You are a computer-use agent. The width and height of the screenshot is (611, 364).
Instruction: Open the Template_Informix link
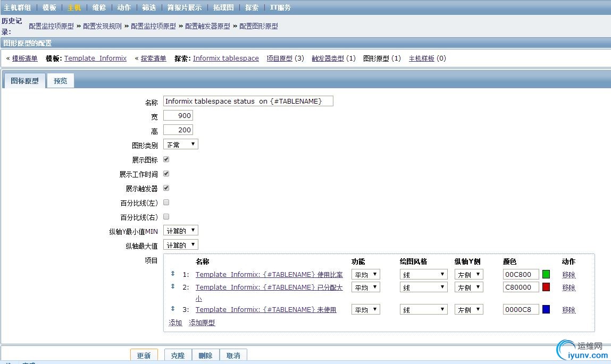point(96,58)
